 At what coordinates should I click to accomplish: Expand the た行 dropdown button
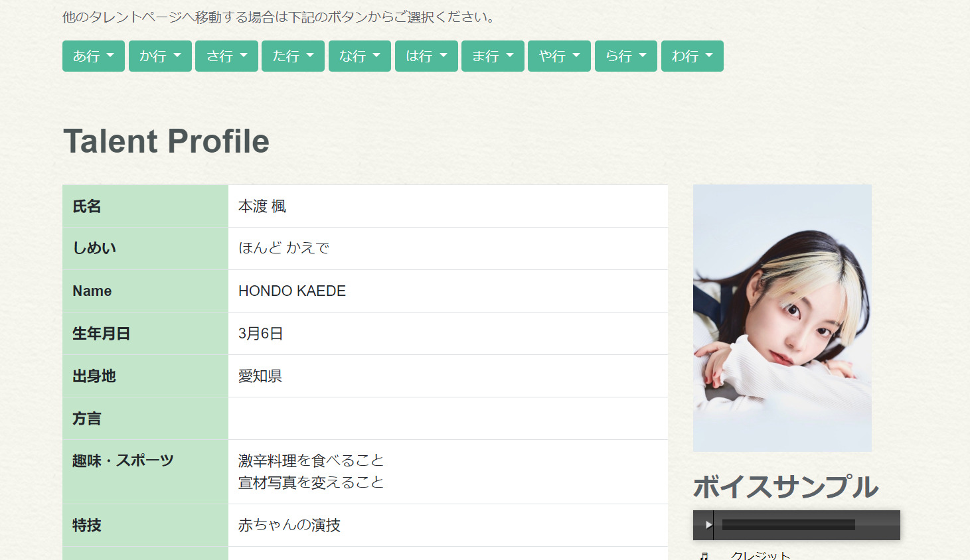293,56
